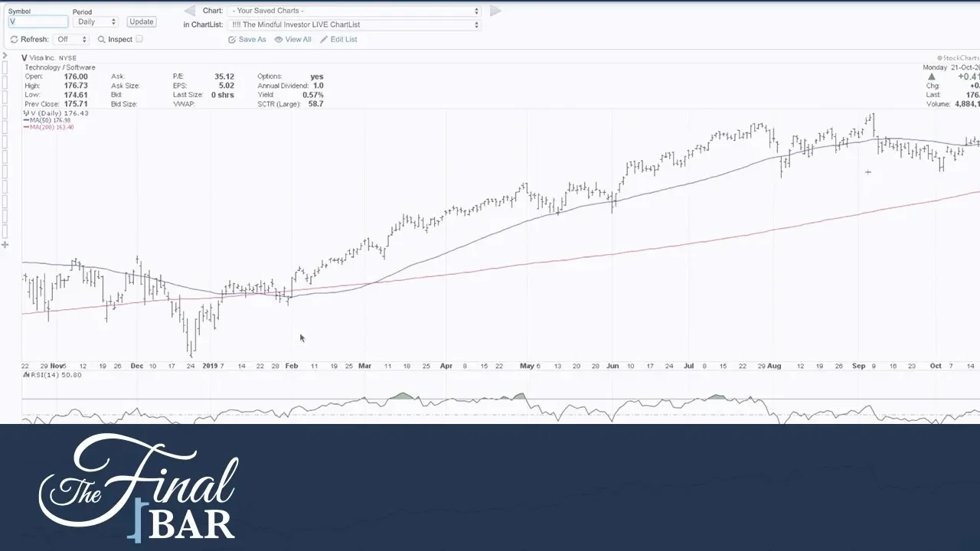Click the Annual Dividend value 1.0

318,86
